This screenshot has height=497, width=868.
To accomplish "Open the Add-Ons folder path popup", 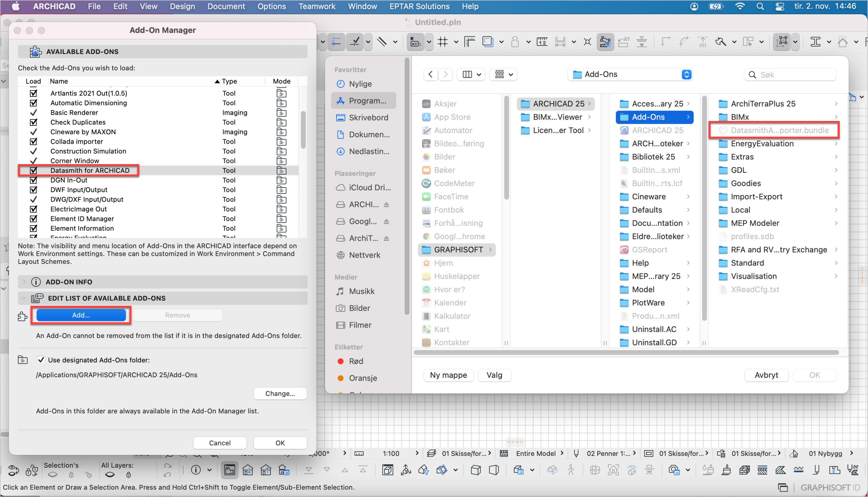I will coord(630,74).
